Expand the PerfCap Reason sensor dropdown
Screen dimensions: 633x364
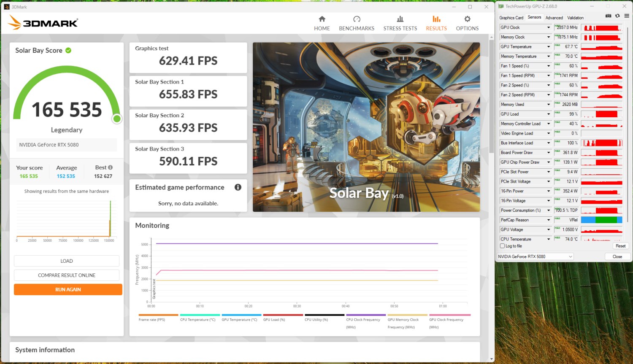click(549, 220)
